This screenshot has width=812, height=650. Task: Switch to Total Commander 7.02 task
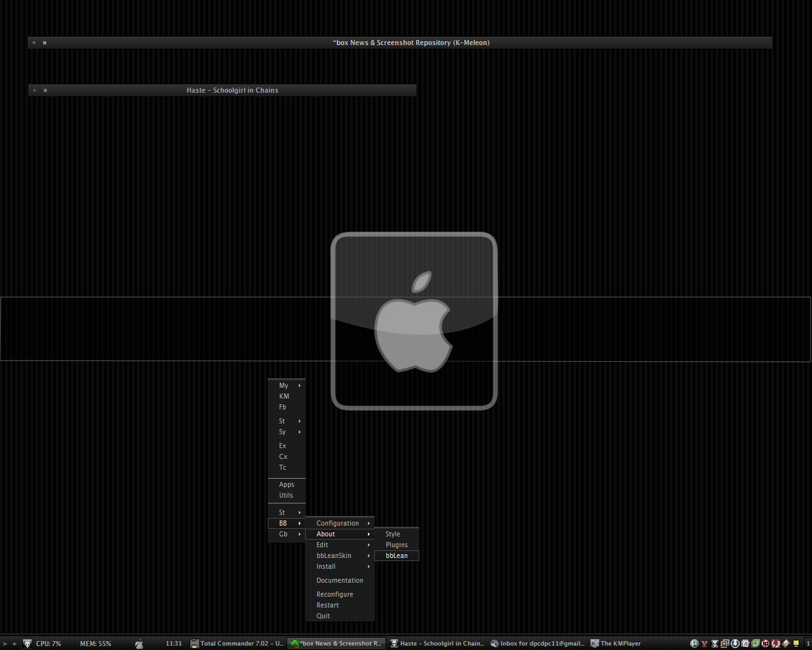237,643
